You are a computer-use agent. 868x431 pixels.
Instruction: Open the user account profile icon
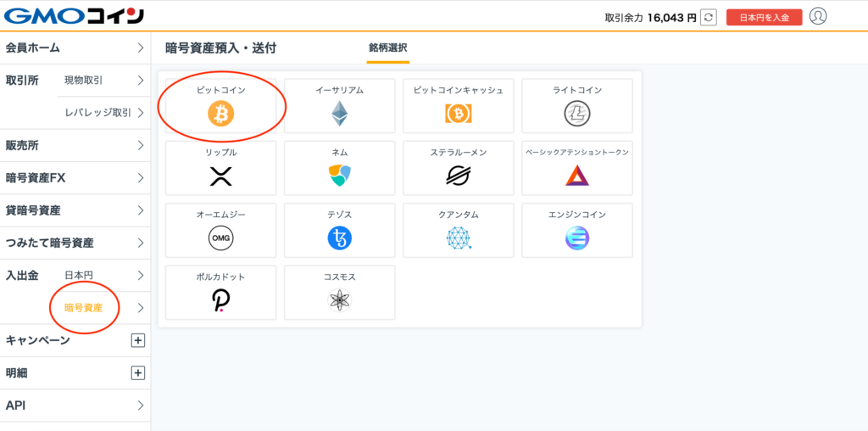tap(818, 16)
